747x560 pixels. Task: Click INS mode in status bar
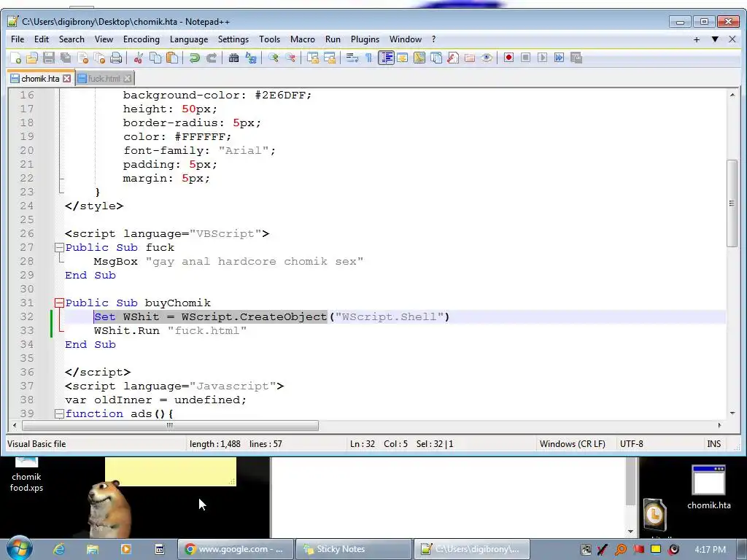click(x=713, y=444)
